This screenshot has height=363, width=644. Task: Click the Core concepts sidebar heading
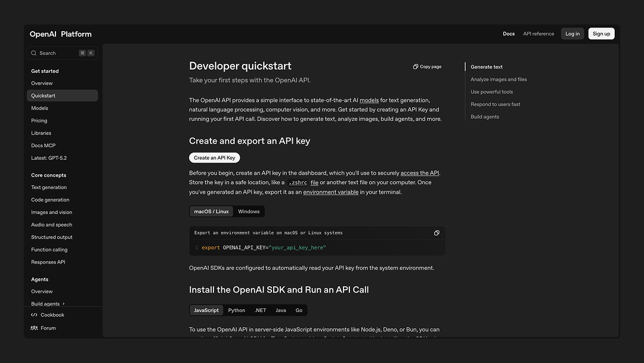(x=48, y=175)
